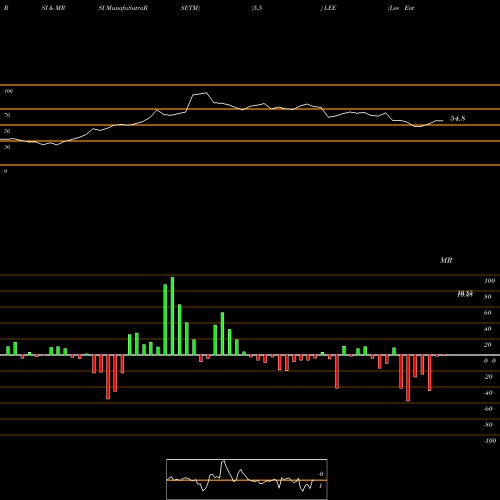Click the MR axis label -40
The height and width of the screenshot is (500, 500).
[488, 393]
